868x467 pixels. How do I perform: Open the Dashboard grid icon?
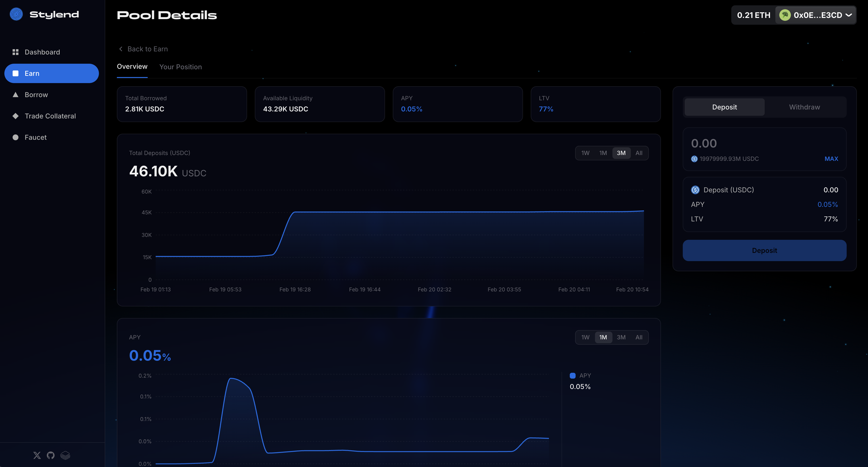[16, 52]
